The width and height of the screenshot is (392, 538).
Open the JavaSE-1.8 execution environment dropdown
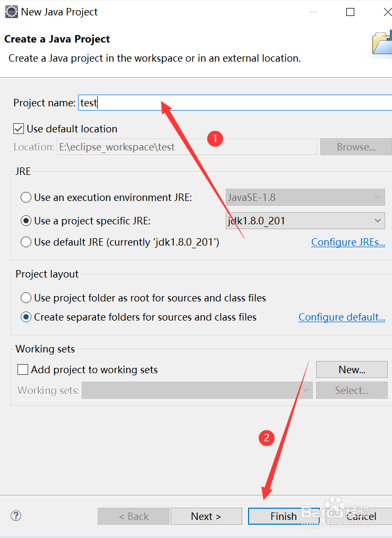305,197
